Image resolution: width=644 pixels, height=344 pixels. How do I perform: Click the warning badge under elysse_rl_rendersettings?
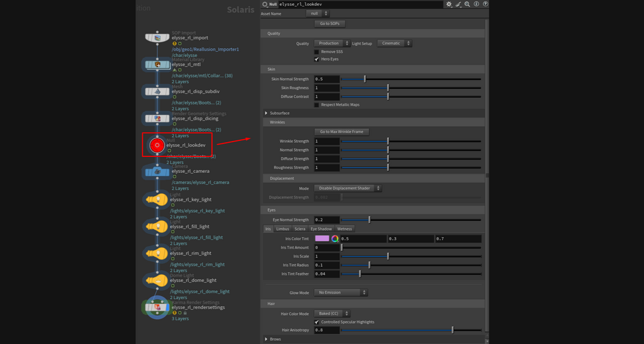[174, 313]
